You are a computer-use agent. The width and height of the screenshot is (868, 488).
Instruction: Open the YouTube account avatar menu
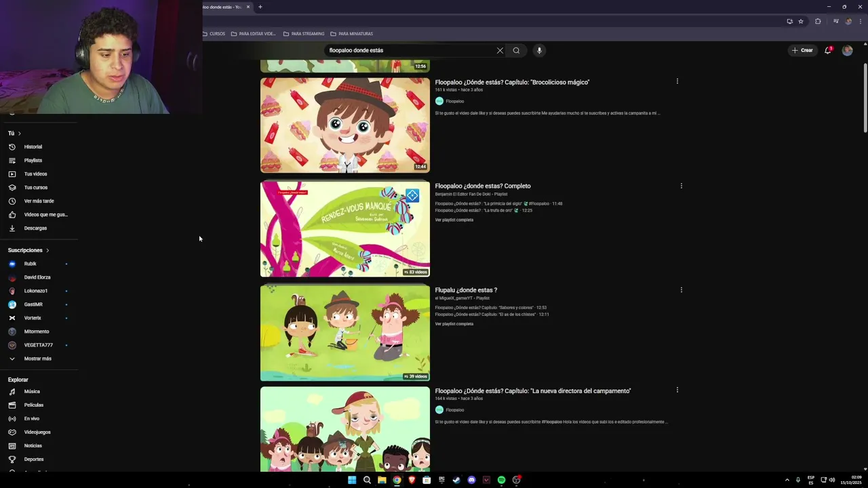click(x=847, y=50)
